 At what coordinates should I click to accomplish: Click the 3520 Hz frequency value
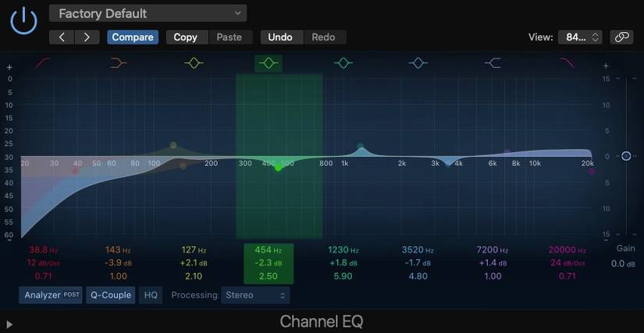418,250
